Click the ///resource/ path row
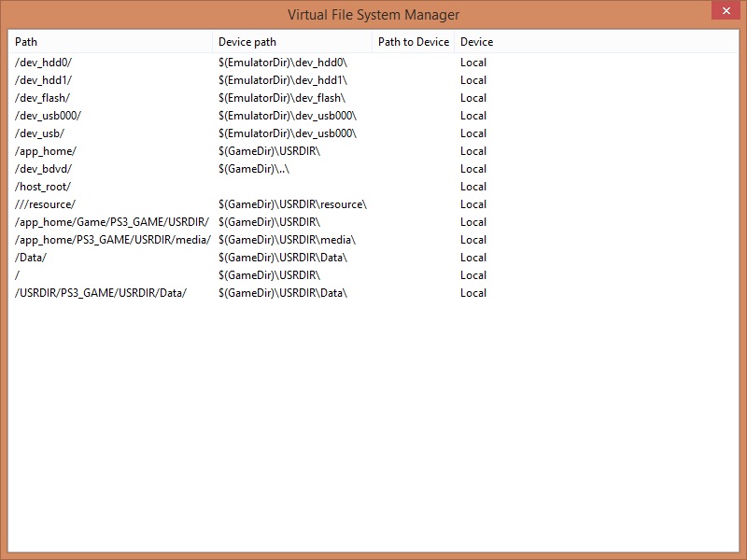This screenshot has width=747, height=560. 45,204
